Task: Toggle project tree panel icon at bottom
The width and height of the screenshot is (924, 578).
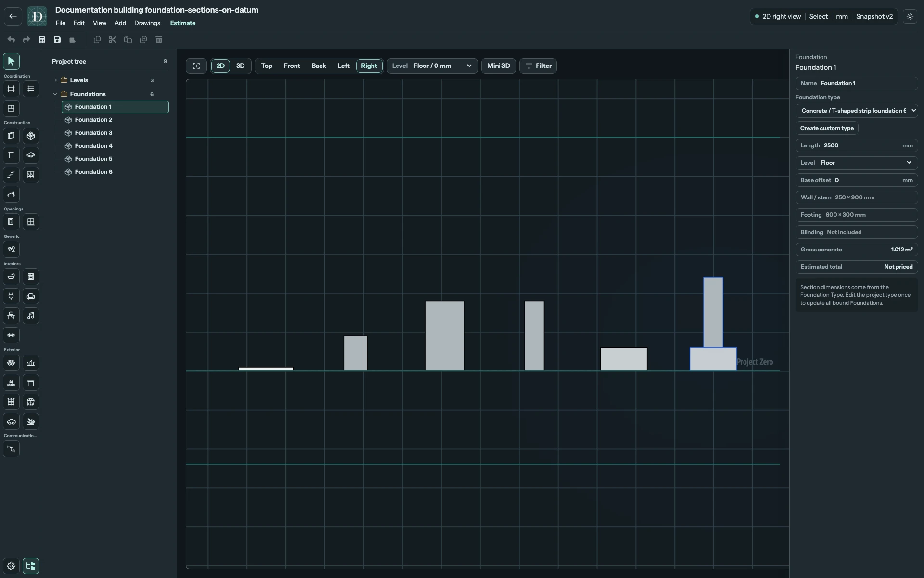Action: tap(31, 566)
